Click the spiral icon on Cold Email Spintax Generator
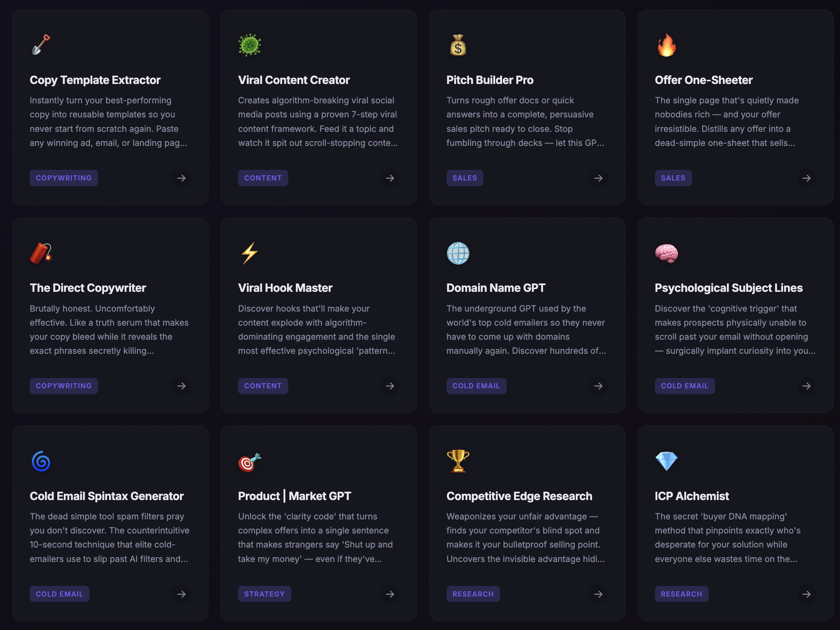This screenshot has height=630, width=840. pos(40,461)
